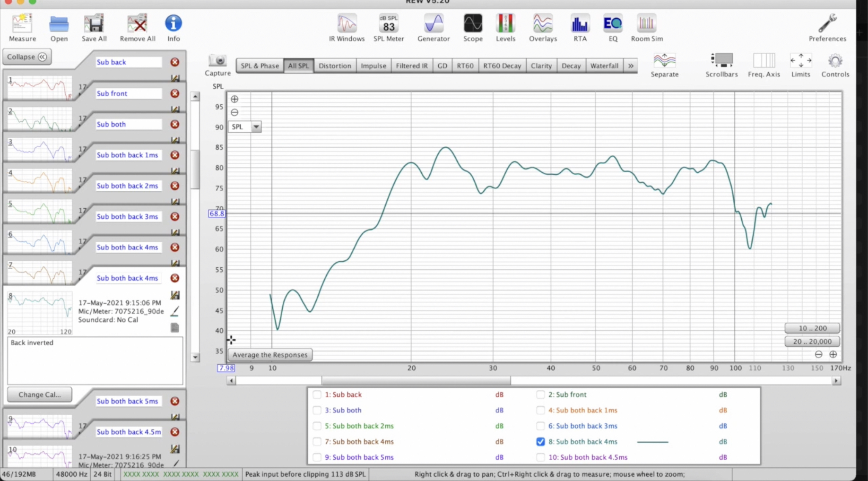This screenshot has width=868, height=481.
Task: Open the graph Limits dialog
Action: pyautogui.click(x=801, y=64)
